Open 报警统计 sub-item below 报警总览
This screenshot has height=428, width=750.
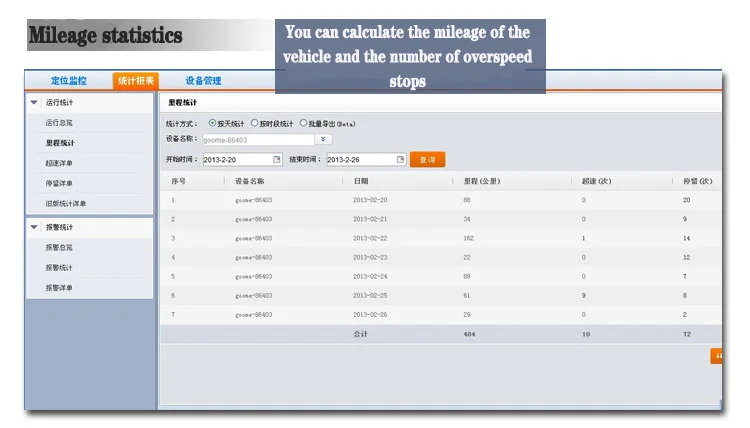[59, 267]
